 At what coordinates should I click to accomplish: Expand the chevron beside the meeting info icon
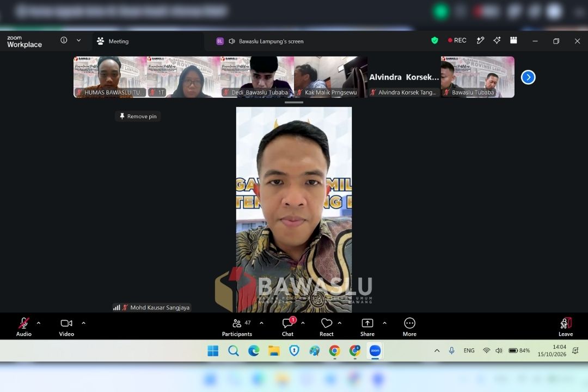79,40
